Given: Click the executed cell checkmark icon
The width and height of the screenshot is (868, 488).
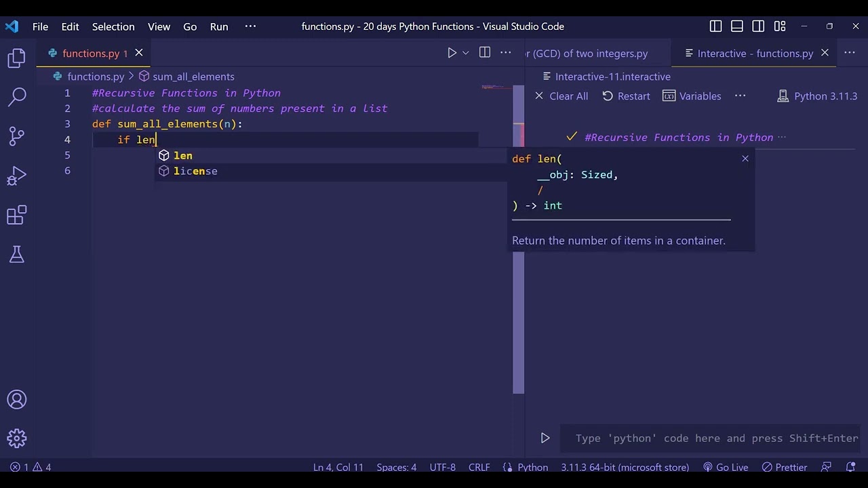Looking at the screenshot, I should pos(572,137).
